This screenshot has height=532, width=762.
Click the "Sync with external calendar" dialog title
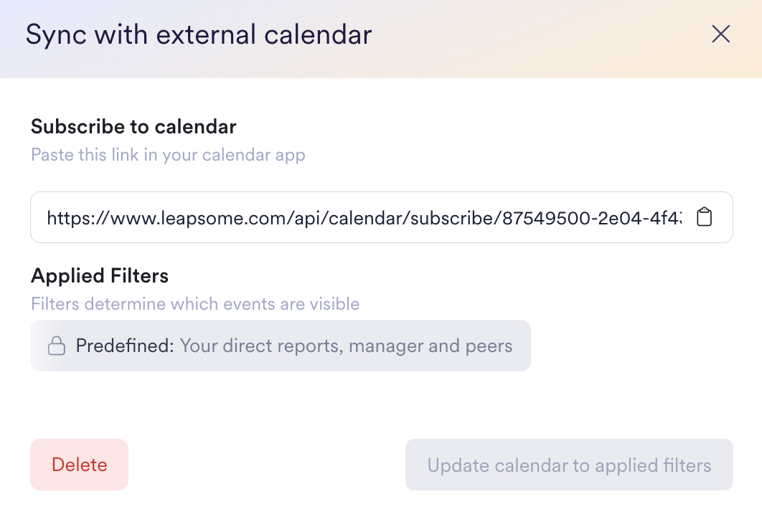(199, 34)
